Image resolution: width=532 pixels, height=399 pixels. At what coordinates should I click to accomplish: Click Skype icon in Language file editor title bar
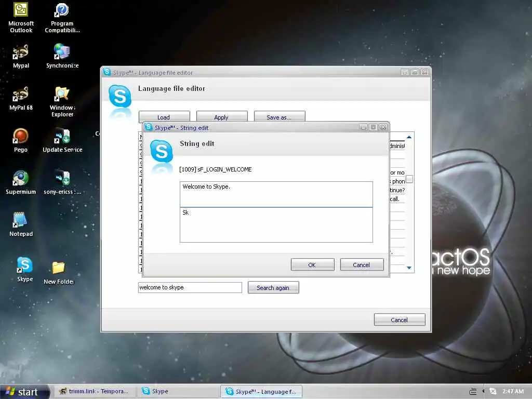(107, 72)
